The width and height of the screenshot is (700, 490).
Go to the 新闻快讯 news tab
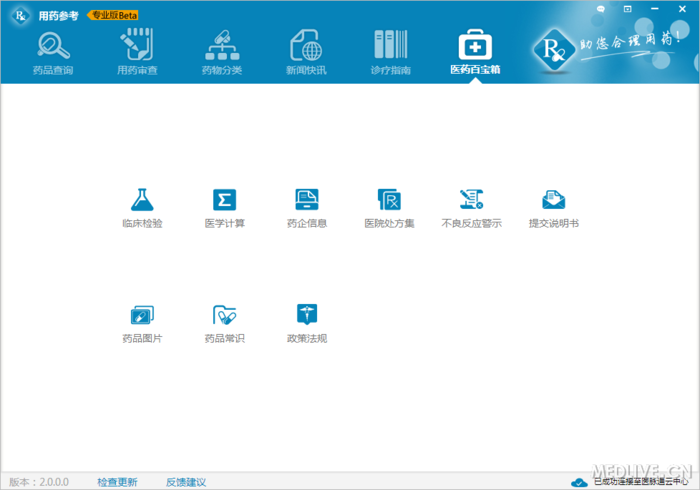point(306,52)
